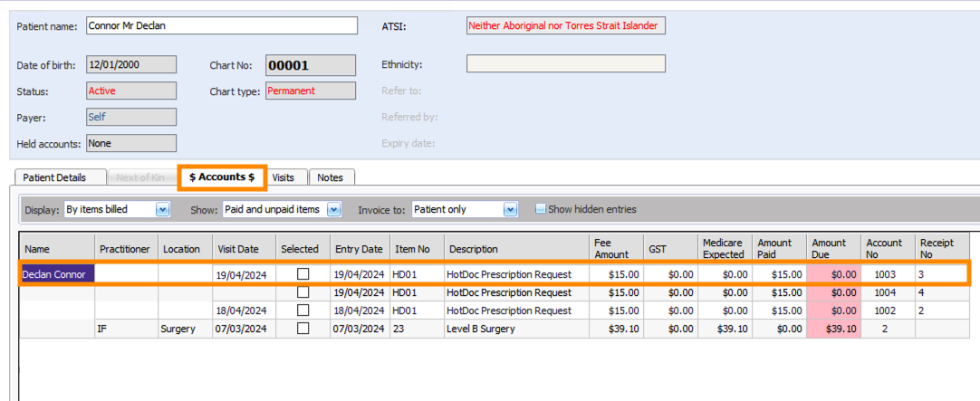Tick Selected checkbox for account 1003
980x401 pixels.
pos(303,273)
